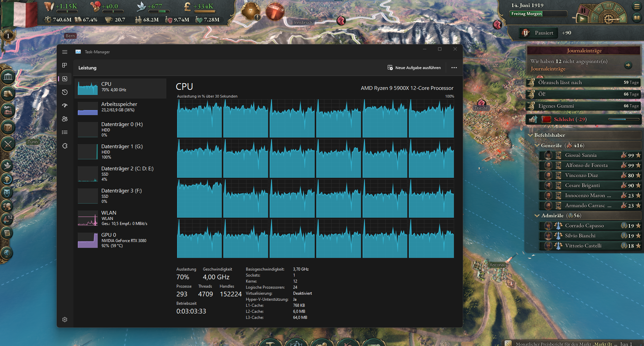
Task: Open the open-book encyclopedia button
Action: 637,17
